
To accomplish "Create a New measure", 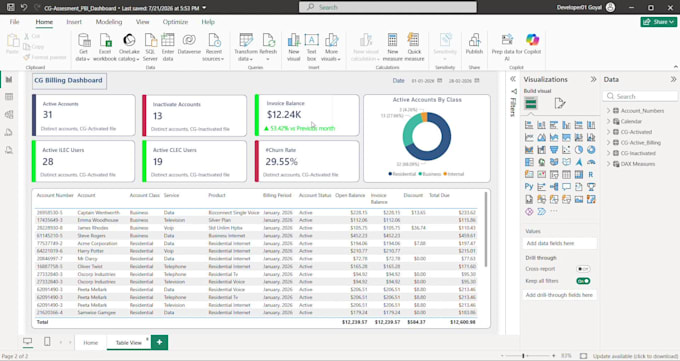I will coord(392,47).
